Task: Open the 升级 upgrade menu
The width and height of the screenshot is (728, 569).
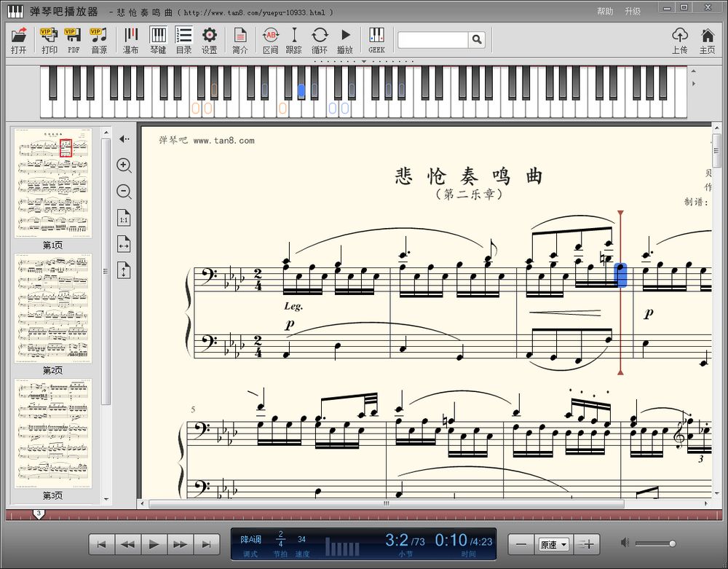Action: (633, 11)
